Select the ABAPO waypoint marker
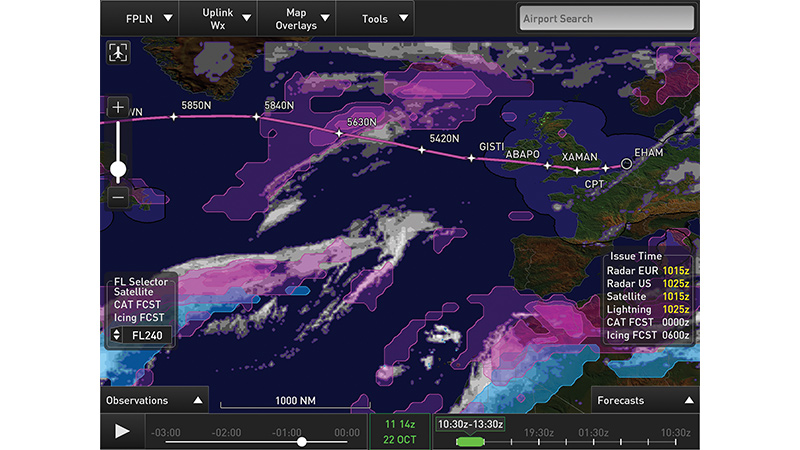 tap(547, 165)
